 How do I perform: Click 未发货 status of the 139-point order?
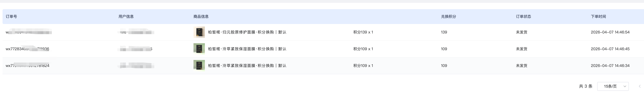tap(521, 32)
